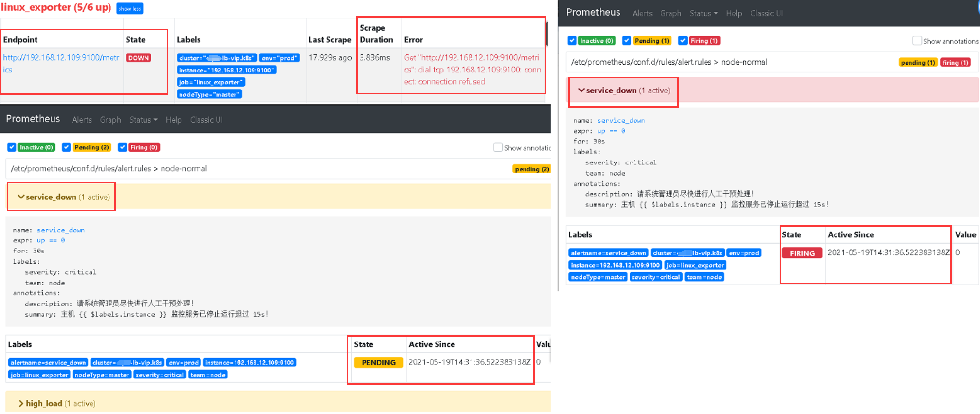Image resolution: width=980 pixels, height=414 pixels.
Task: Click alertname=service_down label in right alert row
Action: click(608, 253)
